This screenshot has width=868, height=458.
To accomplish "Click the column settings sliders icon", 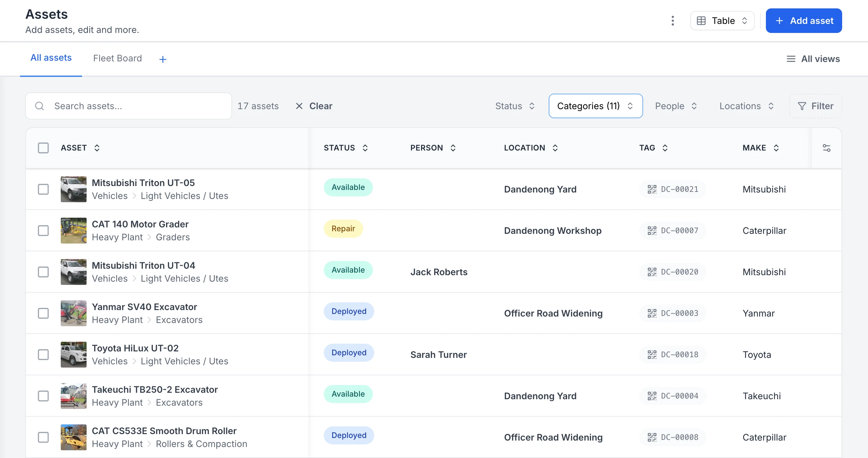I will tap(827, 148).
